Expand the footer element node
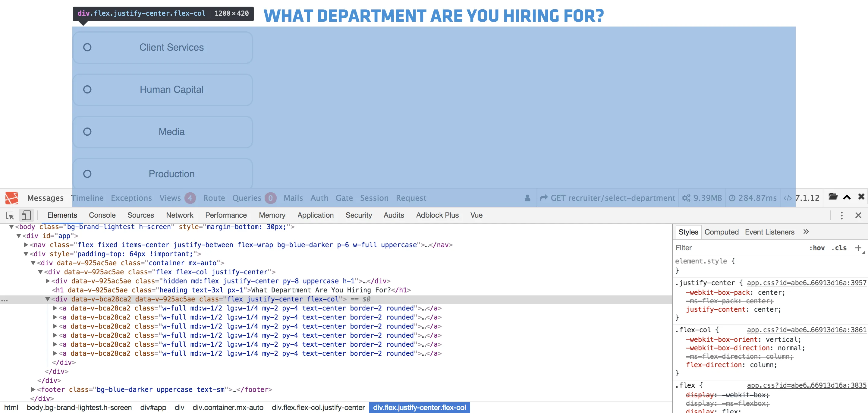The image size is (868, 413). point(33,389)
